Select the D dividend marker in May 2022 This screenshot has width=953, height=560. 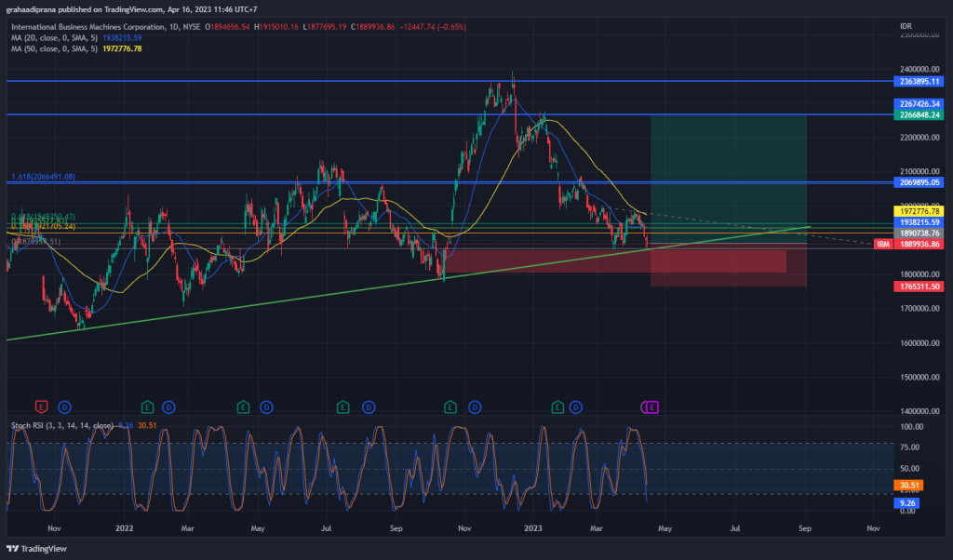(x=266, y=407)
